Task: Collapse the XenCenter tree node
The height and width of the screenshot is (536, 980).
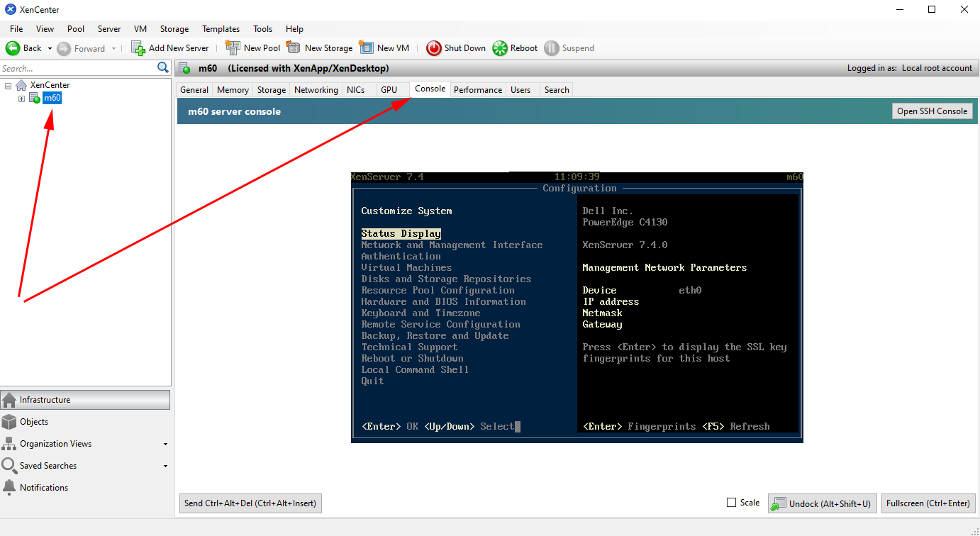Action: coord(8,85)
